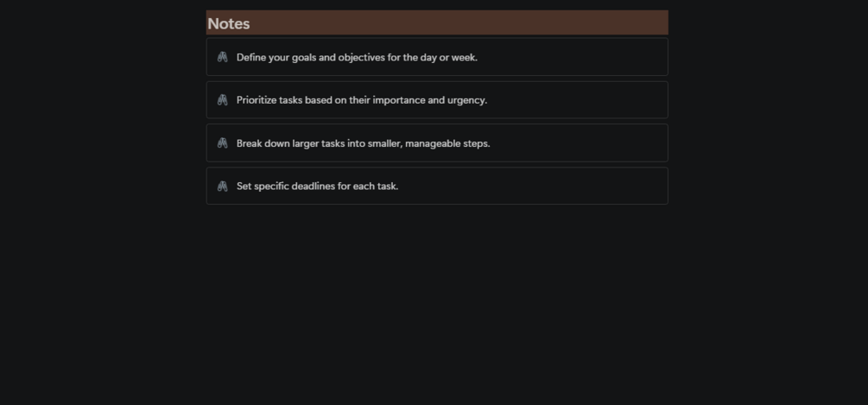Click binoculars icon beside 'Prioritize tasks' note
Image resolution: width=868 pixels, height=405 pixels.
pos(223,100)
